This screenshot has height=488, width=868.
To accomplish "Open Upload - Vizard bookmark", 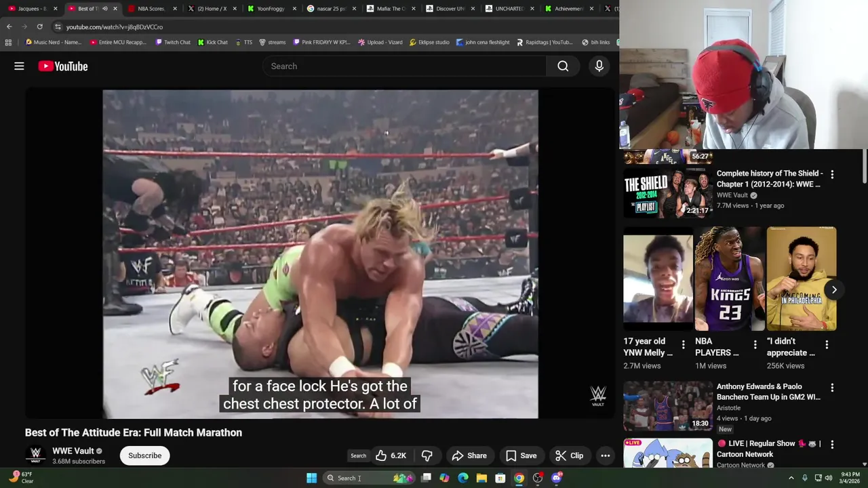I will [380, 42].
